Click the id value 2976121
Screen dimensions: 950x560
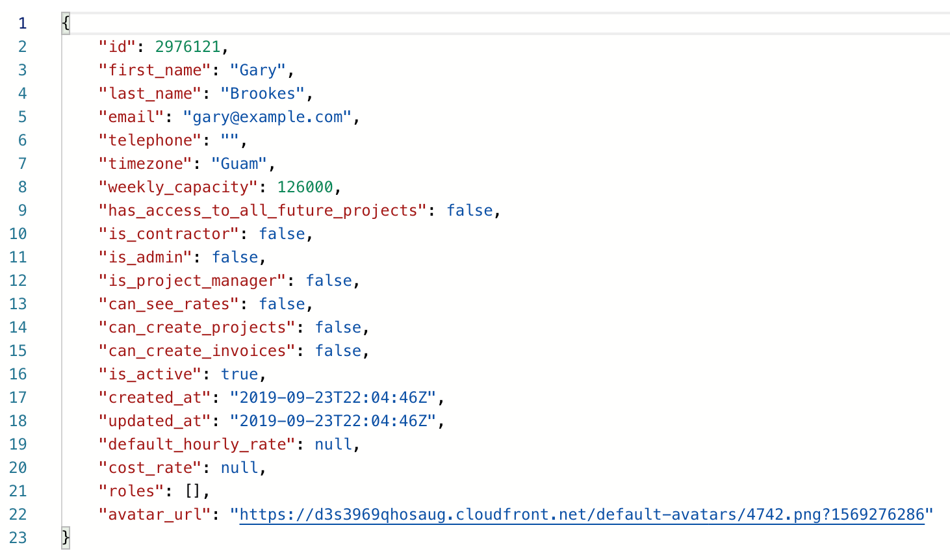(x=188, y=47)
